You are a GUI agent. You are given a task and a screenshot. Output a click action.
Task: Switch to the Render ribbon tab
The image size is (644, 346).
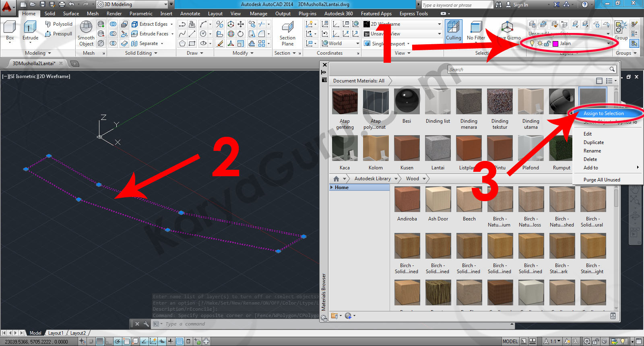coord(114,14)
